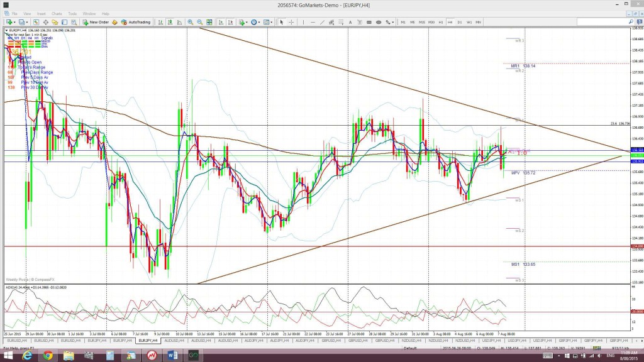Open the New Chart tool
This screenshot has height=362, width=644.
9,22
